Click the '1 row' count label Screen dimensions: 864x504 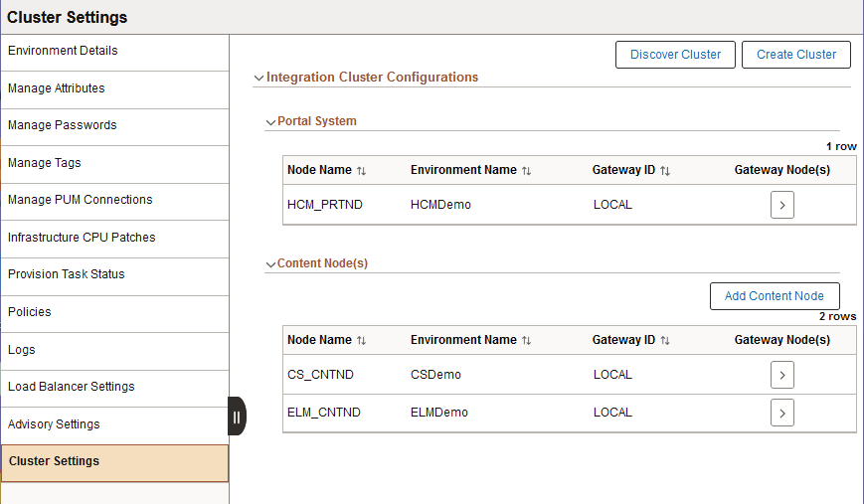point(841,146)
